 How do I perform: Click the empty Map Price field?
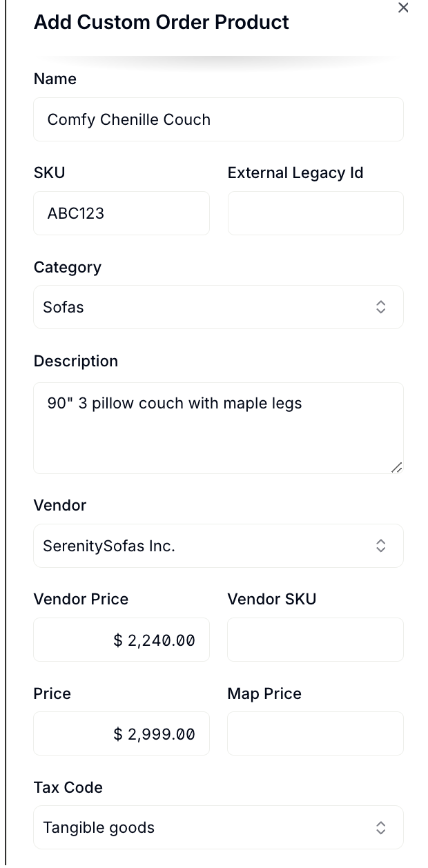click(x=315, y=733)
